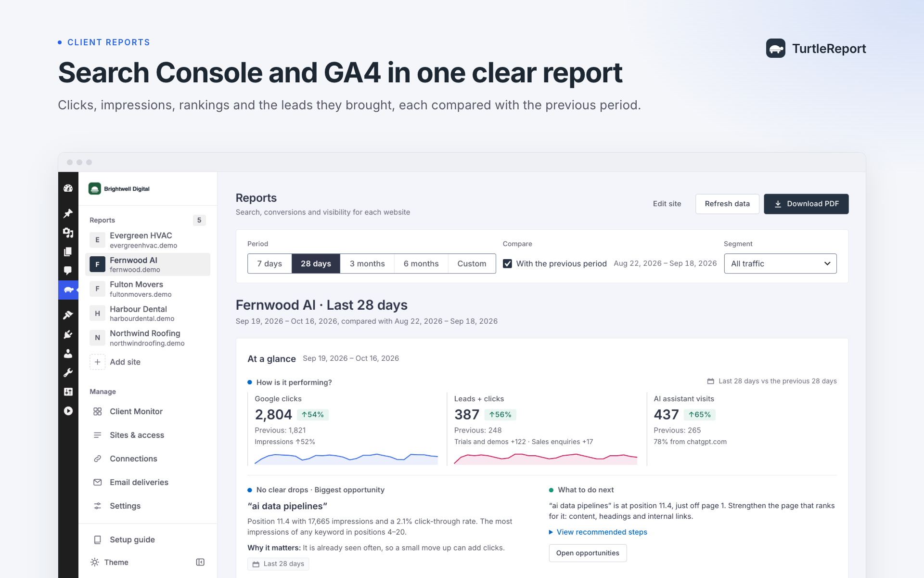
Task: Select Fernwood AI report in sidebar
Action: (x=147, y=264)
